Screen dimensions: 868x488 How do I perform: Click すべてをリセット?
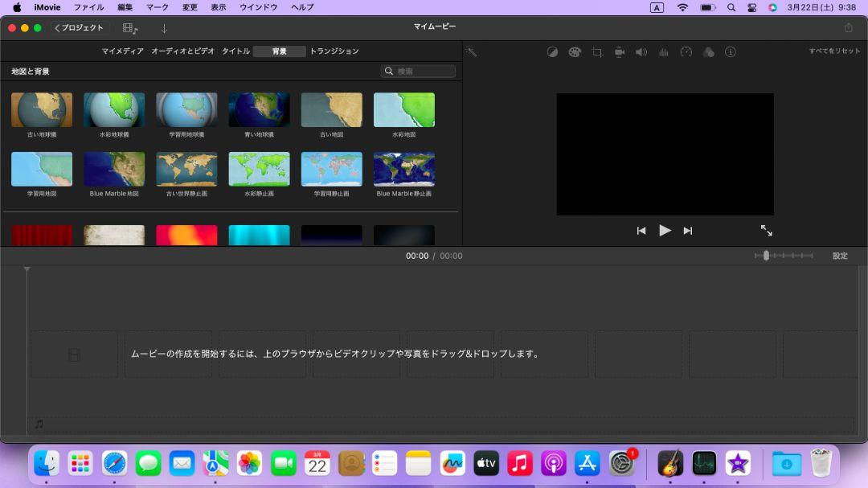pyautogui.click(x=835, y=51)
